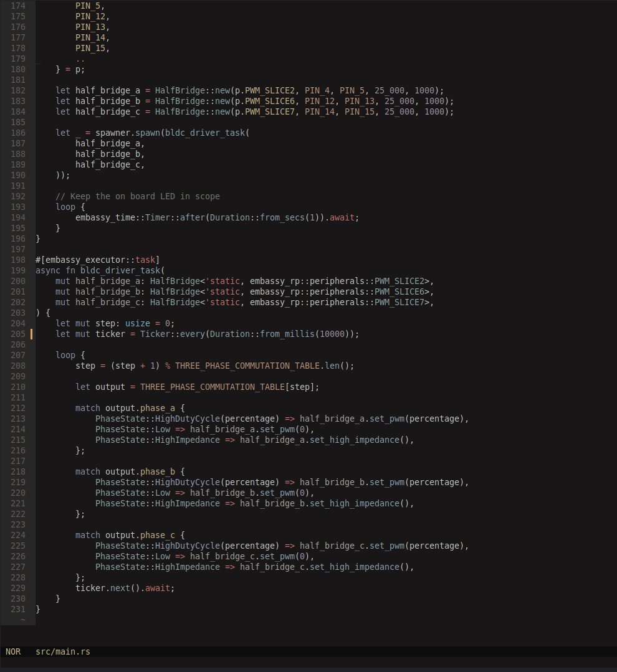Click the cursor indicator bar at line 205
This screenshot has width=617, height=672.
[31, 333]
